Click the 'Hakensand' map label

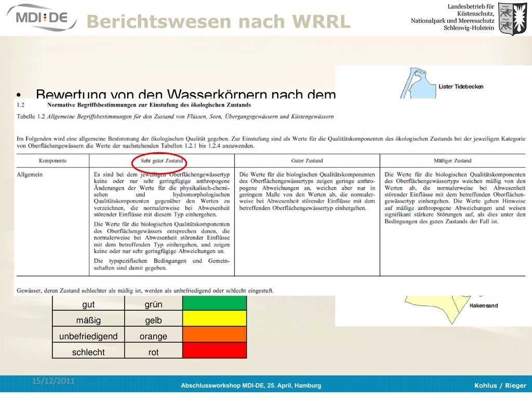pyautogui.click(x=484, y=305)
